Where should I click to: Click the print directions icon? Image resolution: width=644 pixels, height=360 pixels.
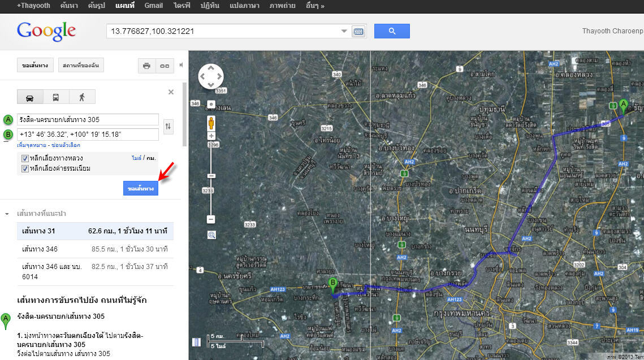coord(146,66)
